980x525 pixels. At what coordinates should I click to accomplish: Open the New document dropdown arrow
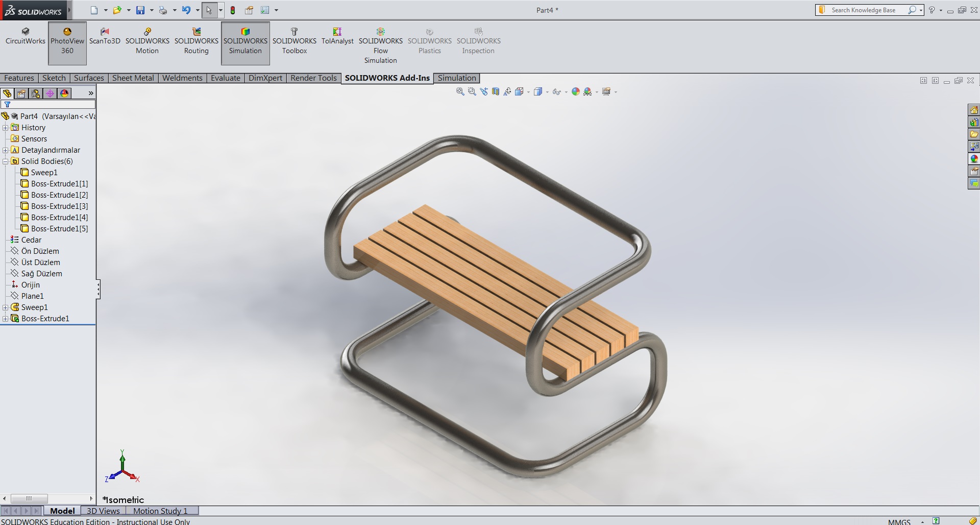pos(106,10)
